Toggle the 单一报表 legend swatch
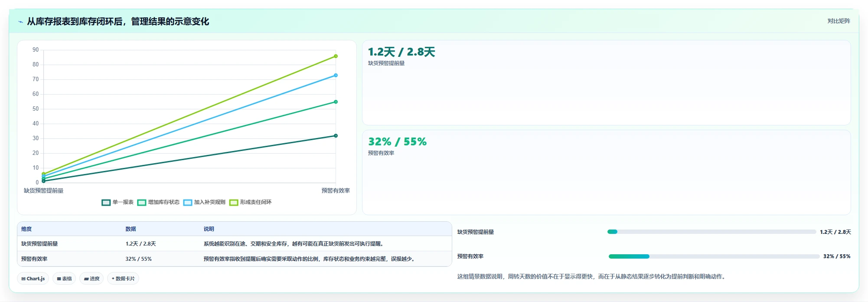This screenshot has width=868, height=302. click(x=106, y=202)
